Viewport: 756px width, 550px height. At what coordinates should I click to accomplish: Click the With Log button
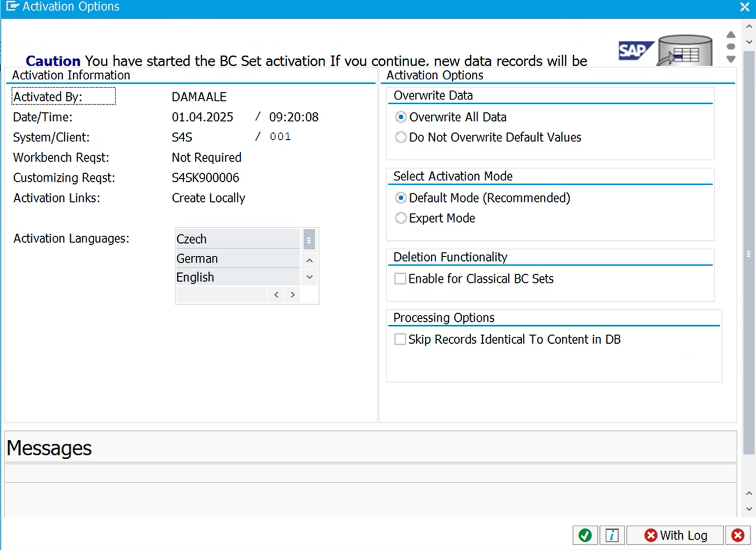675,535
